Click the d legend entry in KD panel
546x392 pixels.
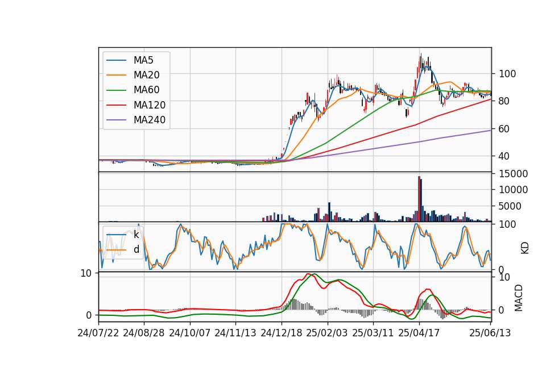click(x=123, y=249)
